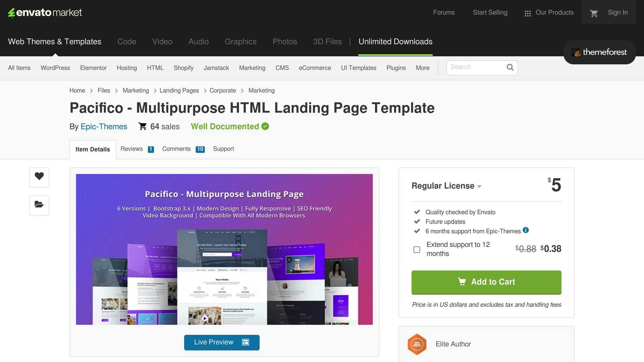Viewport: 644px width, 362px height.
Task: Open HTML subcategory
Action: (155, 68)
